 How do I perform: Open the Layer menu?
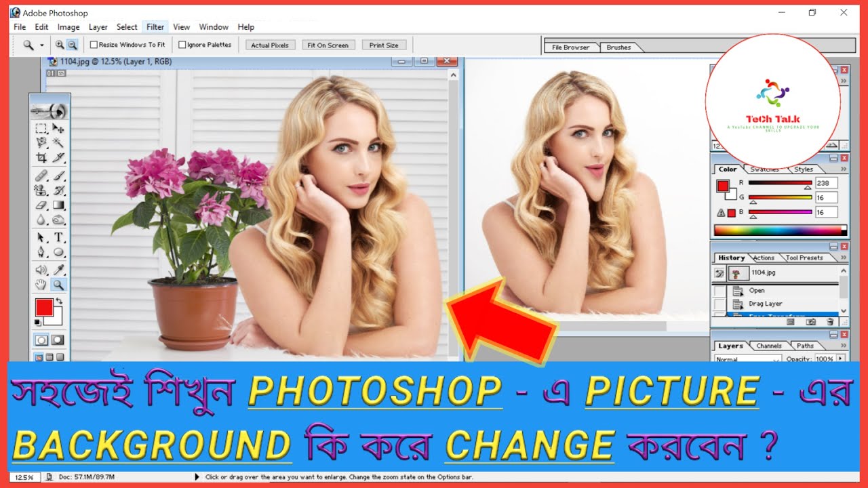pos(98,27)
